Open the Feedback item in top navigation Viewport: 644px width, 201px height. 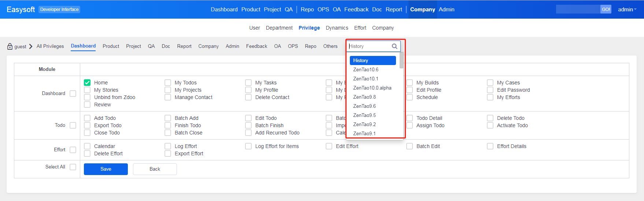[356, 10]
